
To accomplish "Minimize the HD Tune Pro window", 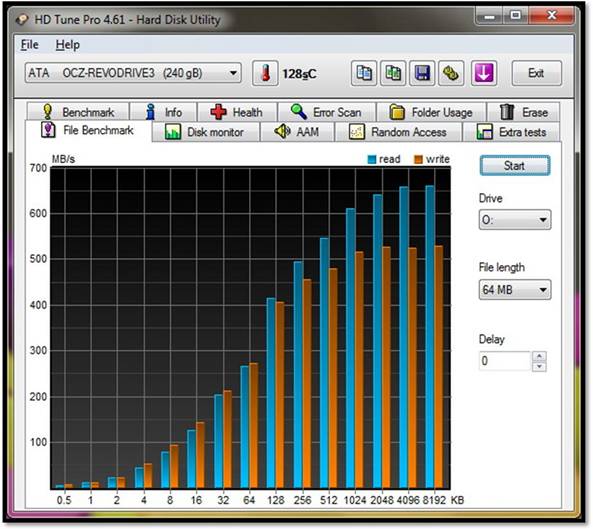I will pyautogui.click(x=489, y=16).
